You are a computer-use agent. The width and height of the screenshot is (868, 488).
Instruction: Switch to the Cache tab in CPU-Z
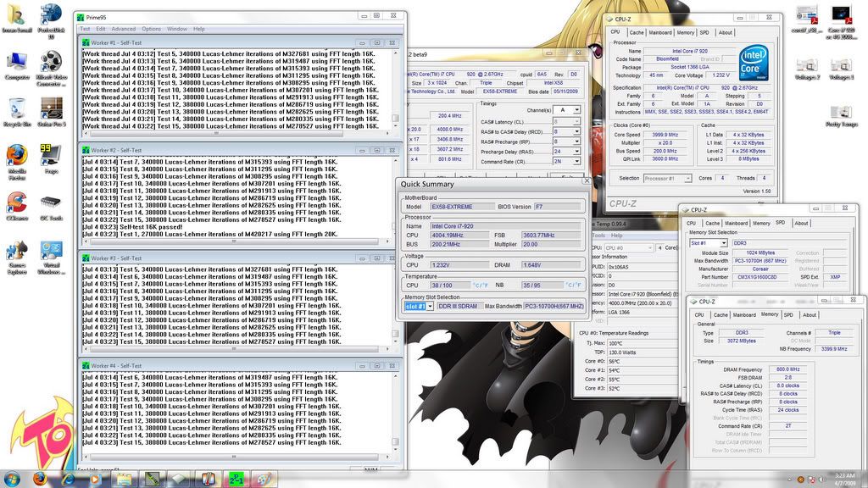(635, 33)
